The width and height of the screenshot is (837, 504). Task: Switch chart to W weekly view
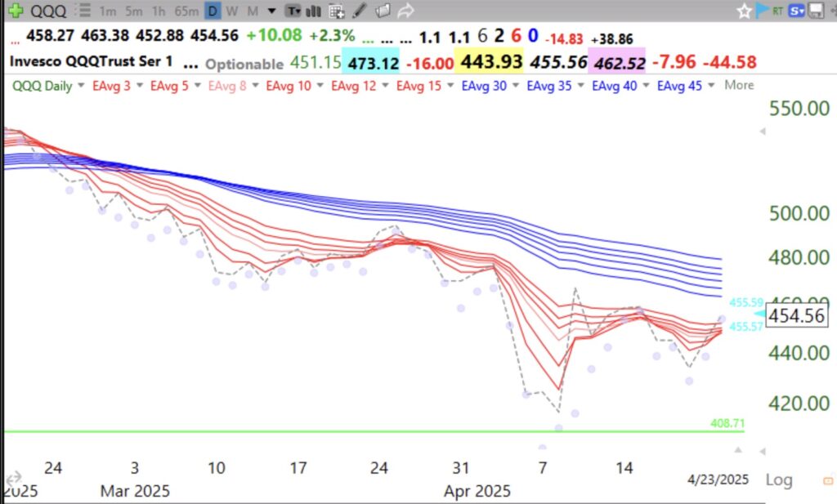(x=232, y=11)
